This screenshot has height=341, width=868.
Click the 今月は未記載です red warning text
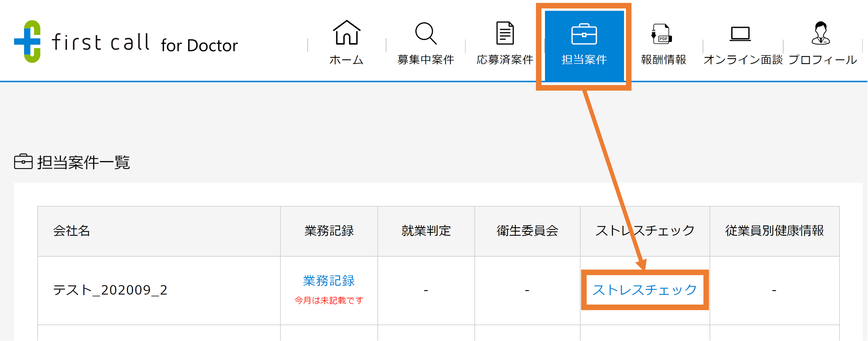329,300
